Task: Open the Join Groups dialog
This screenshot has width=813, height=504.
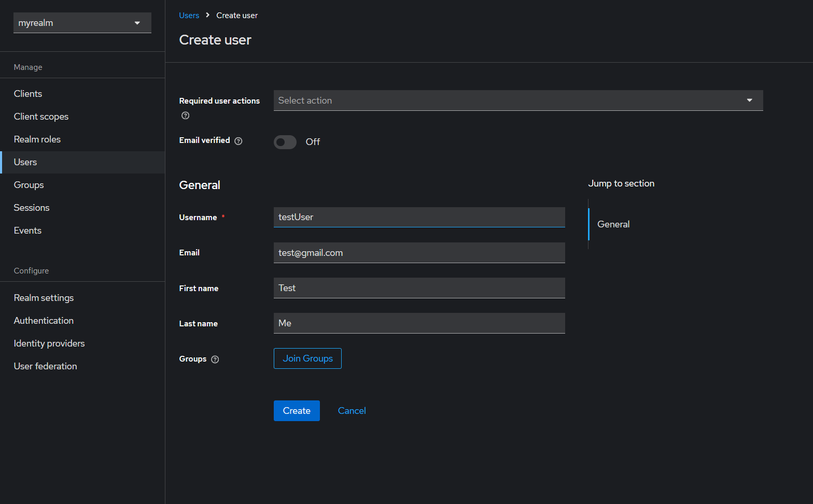Action: click(307, 358)
